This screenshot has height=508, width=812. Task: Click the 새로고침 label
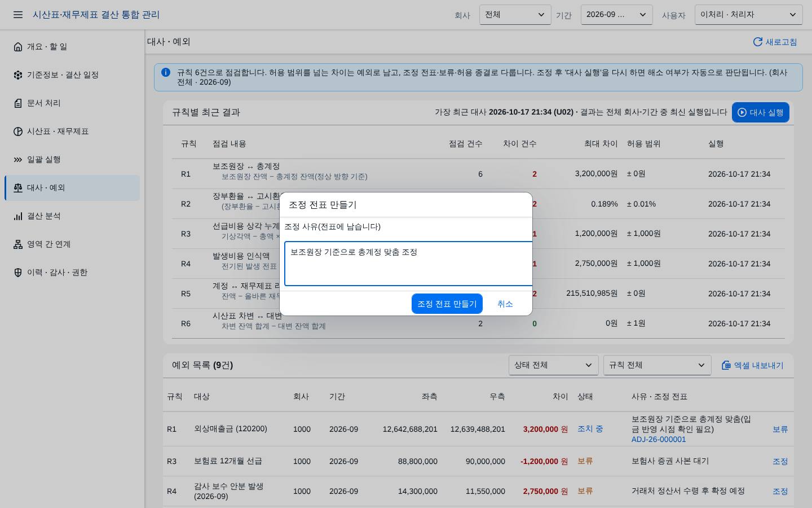781,42
